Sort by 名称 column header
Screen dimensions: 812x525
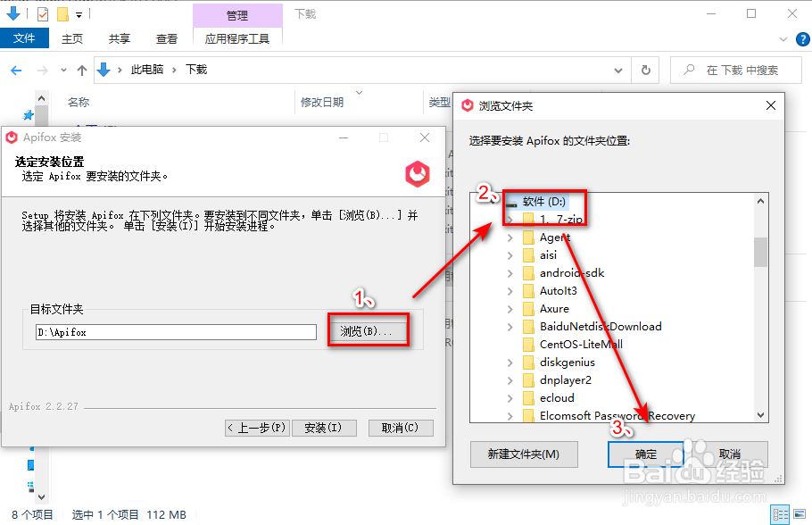[79, 102]
